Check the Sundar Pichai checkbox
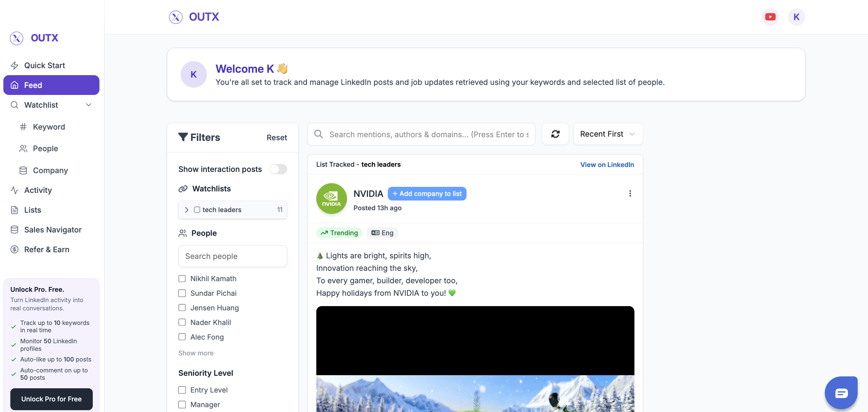Image resolution: width=868 pixels, height=412 pixels. click(182, 293)
